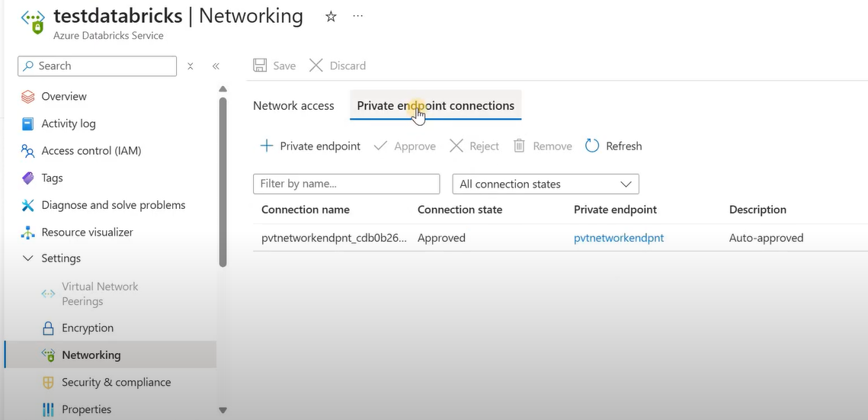Click the Discard button label
This screenshot has height=420, width=868.
tap(348, 66)
